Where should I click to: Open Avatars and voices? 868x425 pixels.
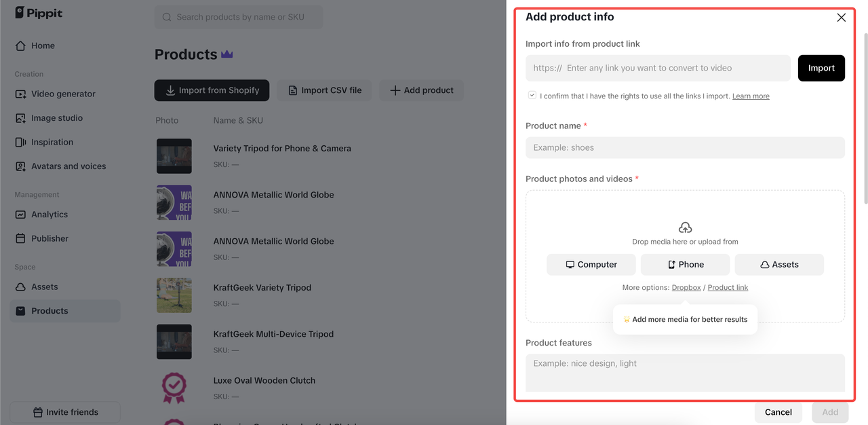tap(69, 166)
